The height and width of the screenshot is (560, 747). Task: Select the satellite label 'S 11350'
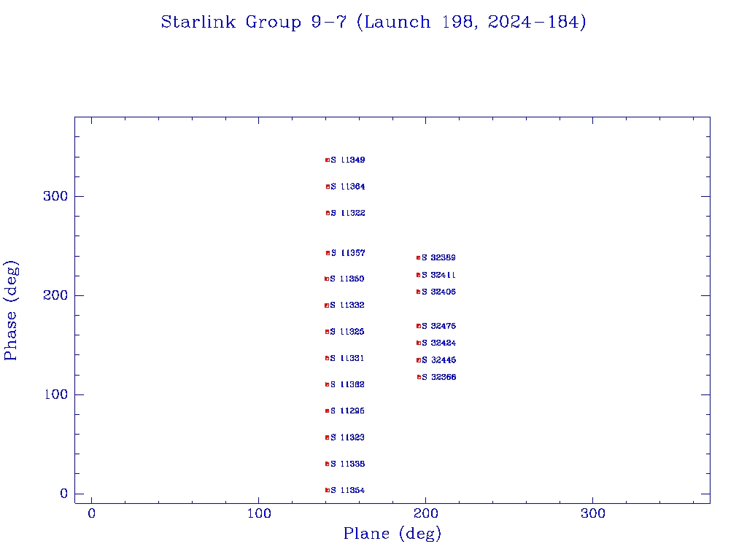(347, 279)
